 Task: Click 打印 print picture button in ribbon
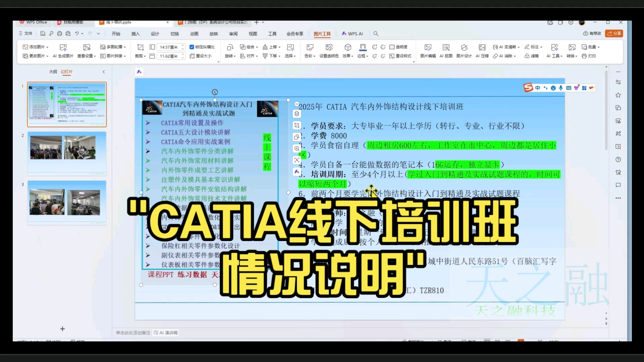tap(589, 56)
